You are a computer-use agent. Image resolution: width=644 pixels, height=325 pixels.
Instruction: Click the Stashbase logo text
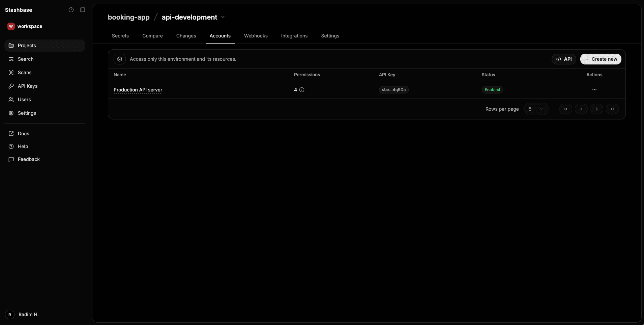coord(19,10)
